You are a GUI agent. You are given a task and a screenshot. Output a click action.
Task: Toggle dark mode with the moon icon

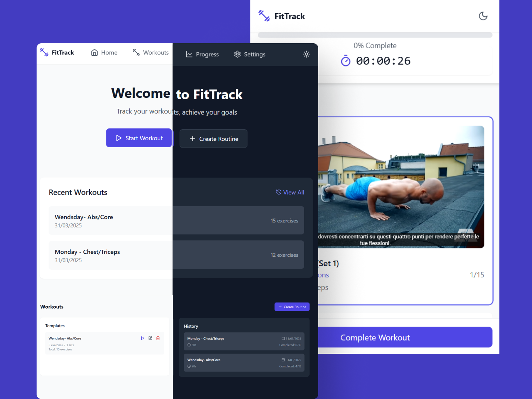(x=483, y=16)
